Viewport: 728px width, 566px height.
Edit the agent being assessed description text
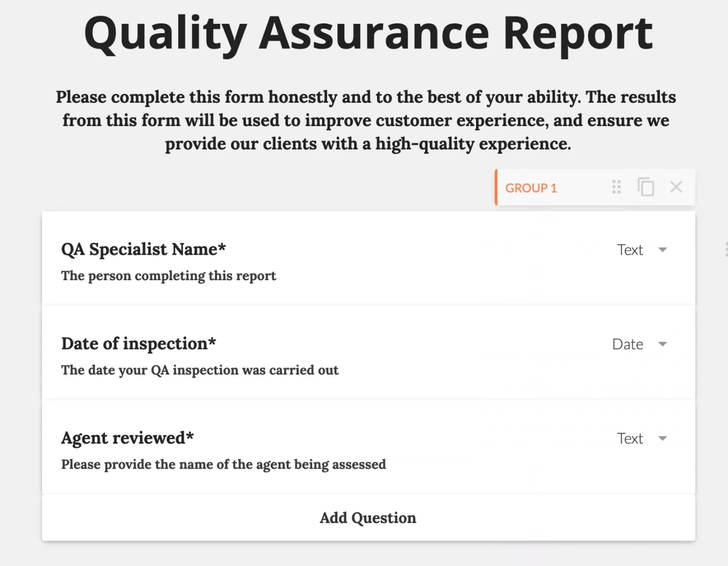223,465
